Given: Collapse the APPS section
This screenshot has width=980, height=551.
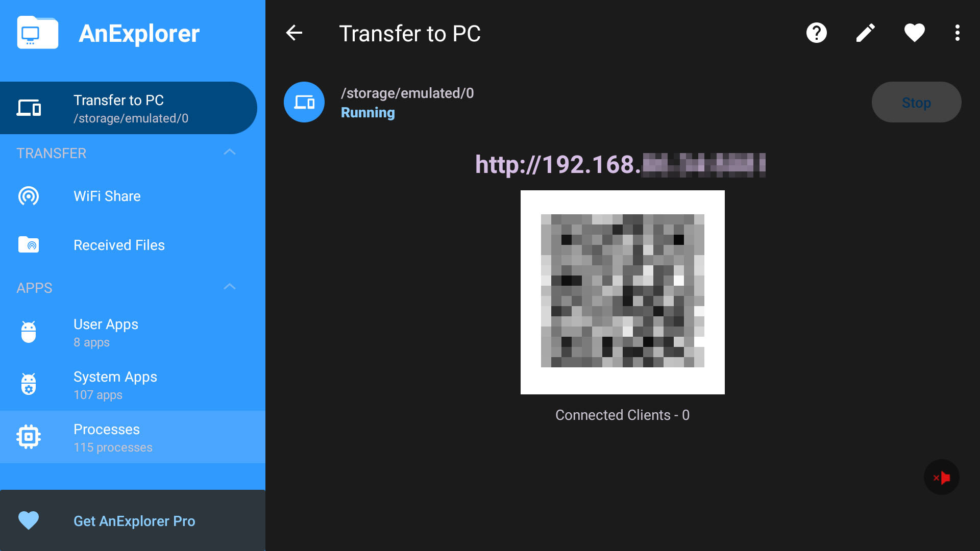Looking at the screenshot, I should click(231, 287).
